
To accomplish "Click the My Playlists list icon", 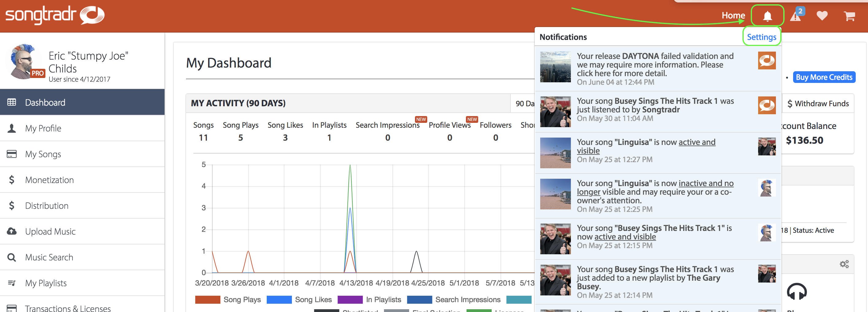I will (12, 283).
